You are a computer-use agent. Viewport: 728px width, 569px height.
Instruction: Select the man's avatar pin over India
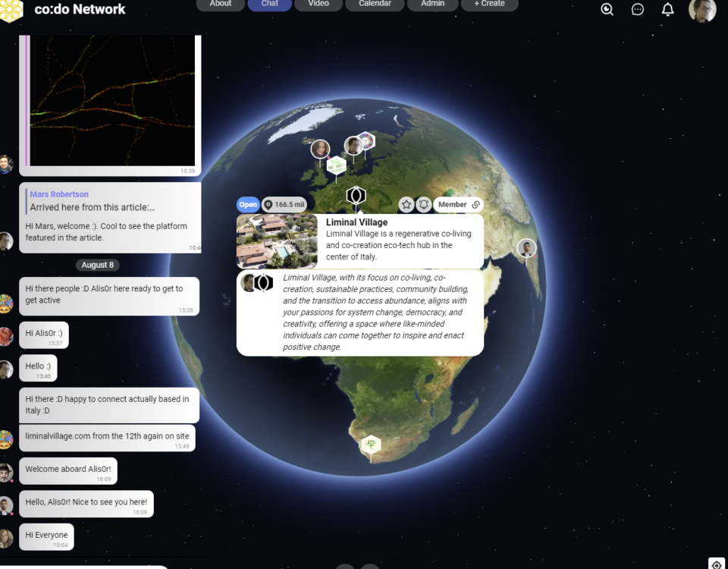[526, 248]
